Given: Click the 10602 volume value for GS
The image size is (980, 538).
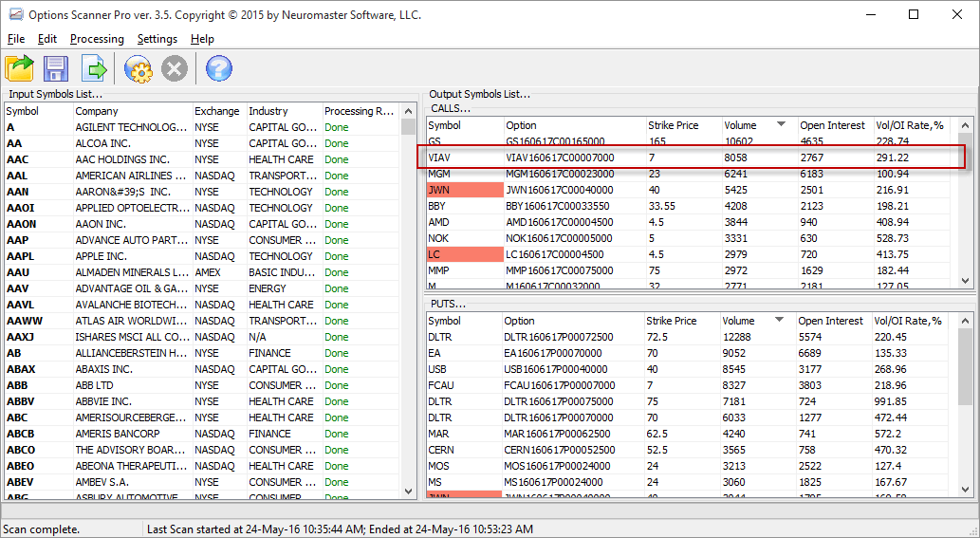Looking at the screenshot, I should click(739, 141).
